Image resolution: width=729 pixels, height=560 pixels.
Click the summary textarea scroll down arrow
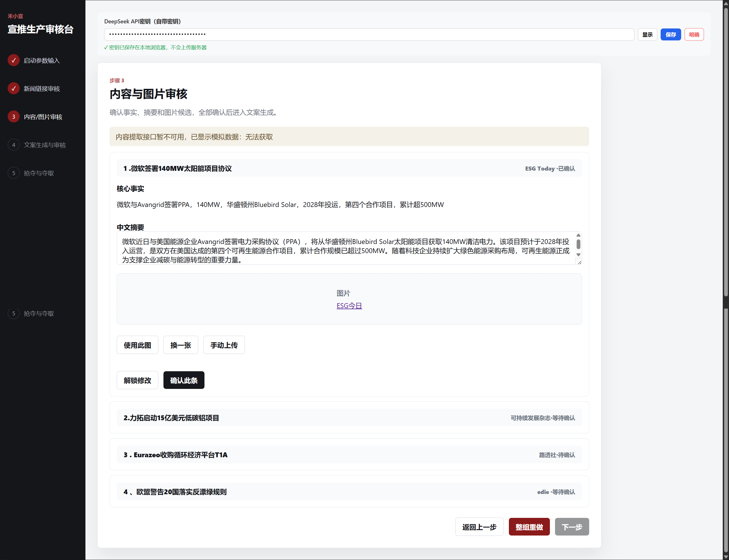(x=578, y=255)
